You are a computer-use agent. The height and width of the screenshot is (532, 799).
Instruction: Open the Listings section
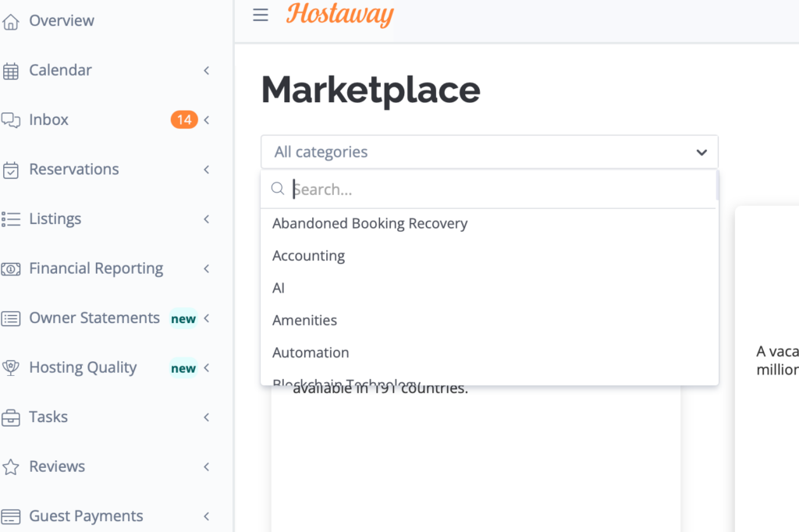click(55, 218)
